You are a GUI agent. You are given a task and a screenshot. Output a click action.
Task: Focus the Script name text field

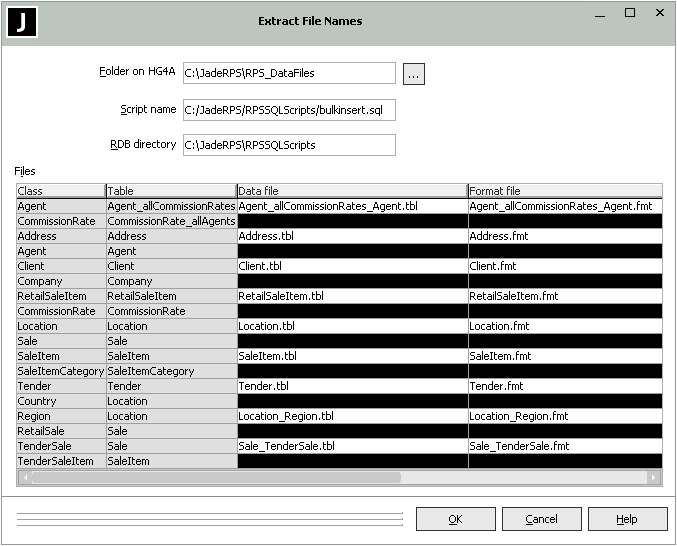[x=289, y=110]
